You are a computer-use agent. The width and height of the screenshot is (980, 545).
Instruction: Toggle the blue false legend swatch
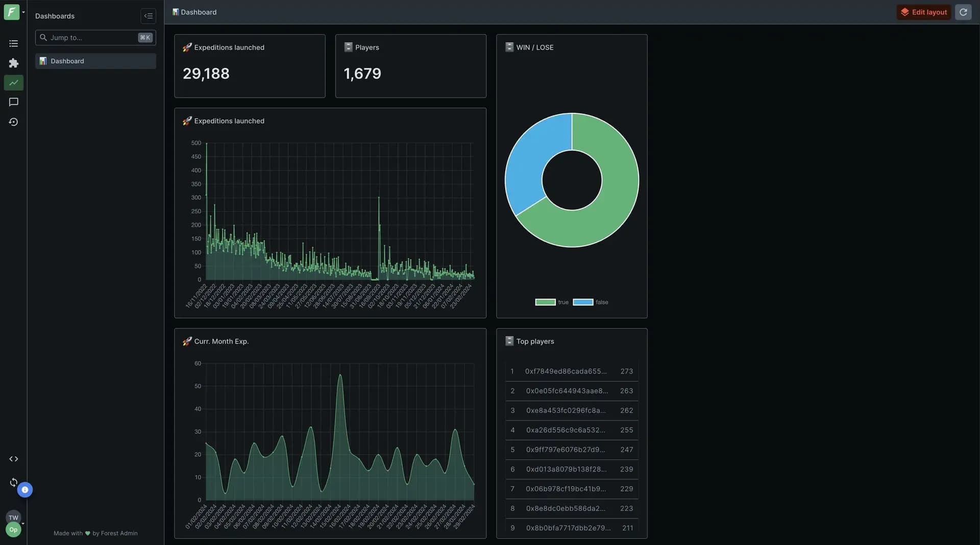click(x=583, y=302)
